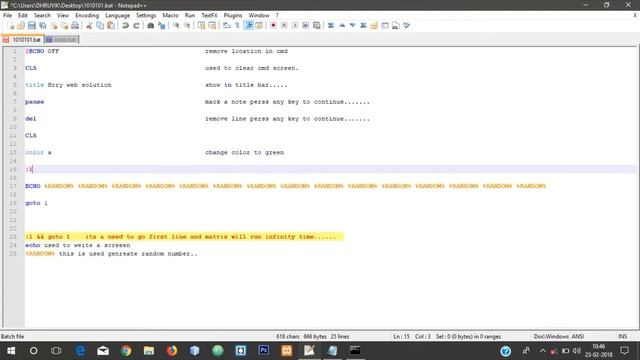Undo with the green arrow icon
The height and width of the screenshot is (360, 640).
(125, 26)
